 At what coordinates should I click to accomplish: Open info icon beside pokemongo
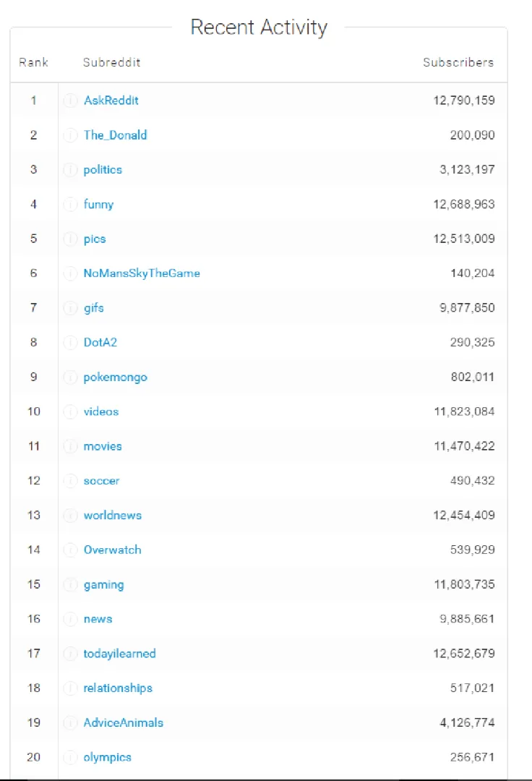point(71,377)
